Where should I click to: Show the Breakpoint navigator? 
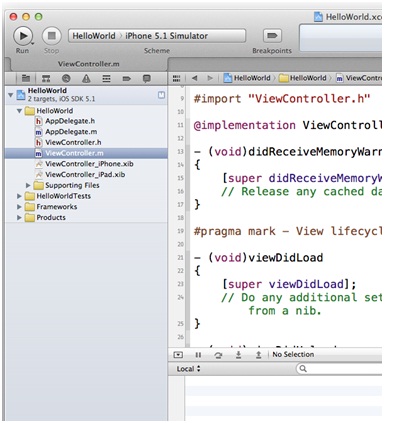[x=126, y=78]
